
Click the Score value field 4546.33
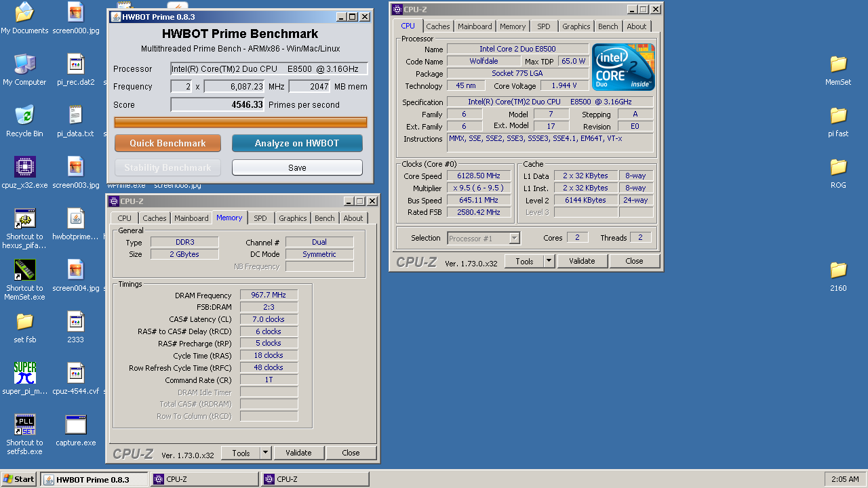(218, 104)
